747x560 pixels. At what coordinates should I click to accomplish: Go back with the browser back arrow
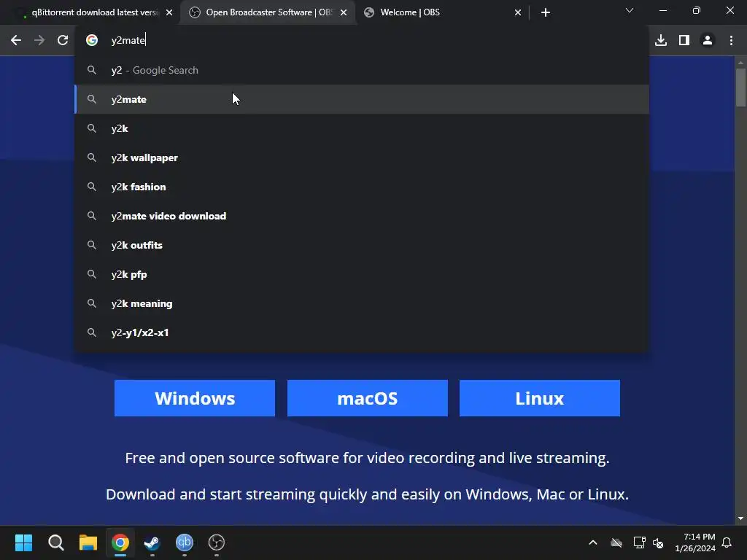[x=16, y=41]
